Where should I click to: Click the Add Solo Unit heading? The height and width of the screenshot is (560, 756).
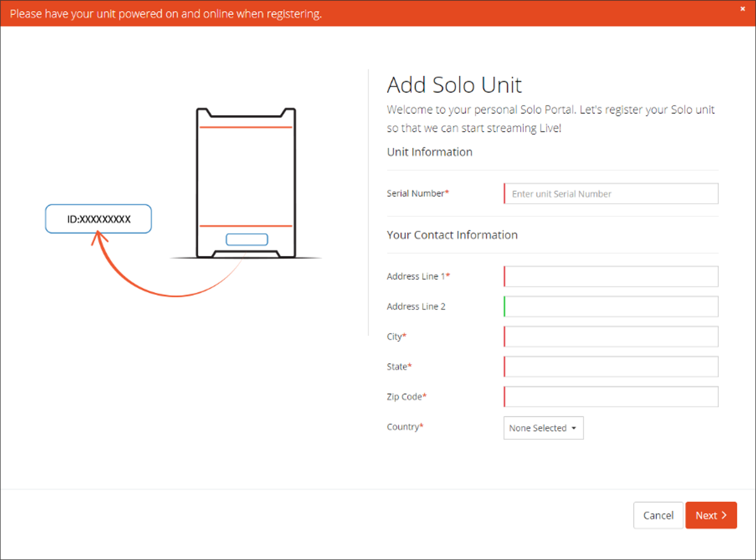[454, 85]
